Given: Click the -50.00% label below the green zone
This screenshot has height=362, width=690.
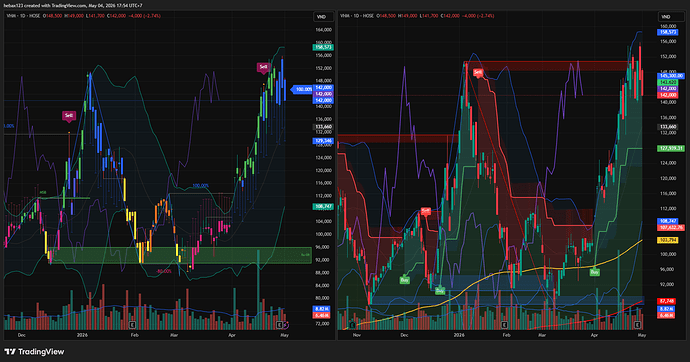Looking at the screenshot, I should click(x=164, y=271).
